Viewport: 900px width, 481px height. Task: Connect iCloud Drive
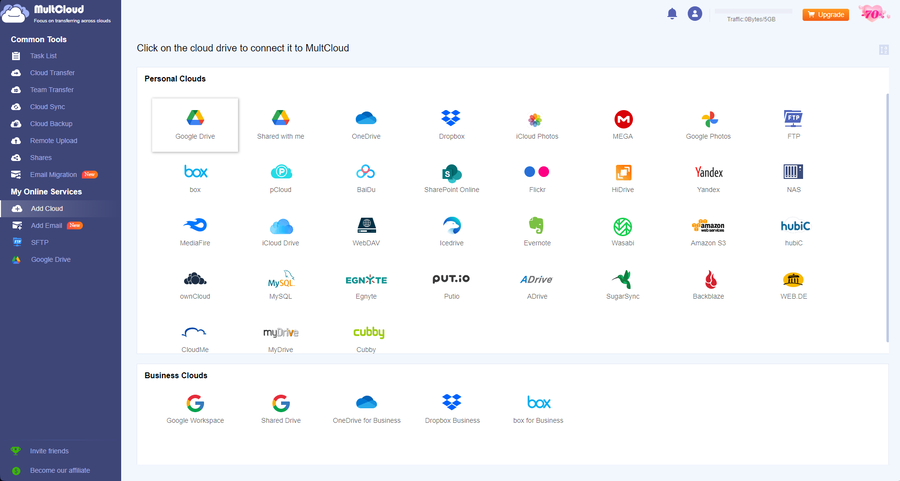point(281,231)
